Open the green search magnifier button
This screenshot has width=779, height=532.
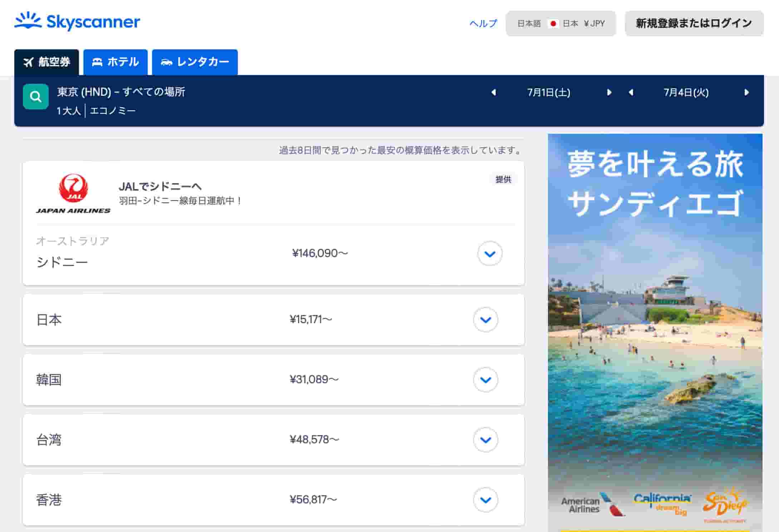(x=36, y=97)
